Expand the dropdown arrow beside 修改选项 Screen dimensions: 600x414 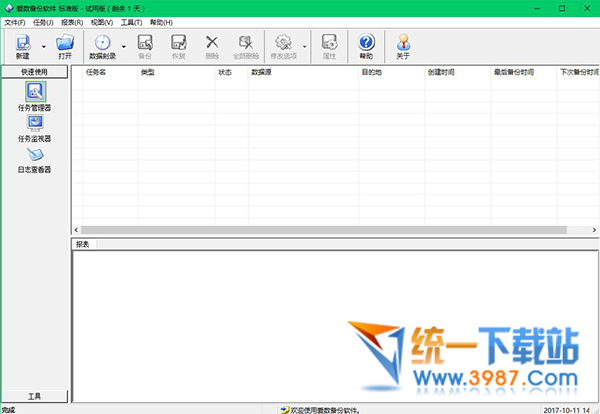point(305,46)
